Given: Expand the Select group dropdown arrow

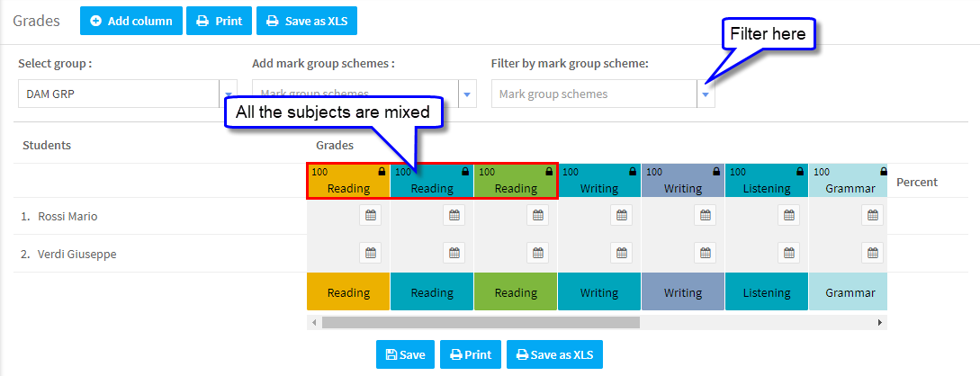Looking at the screenshot, I should [x=228, y=94].
